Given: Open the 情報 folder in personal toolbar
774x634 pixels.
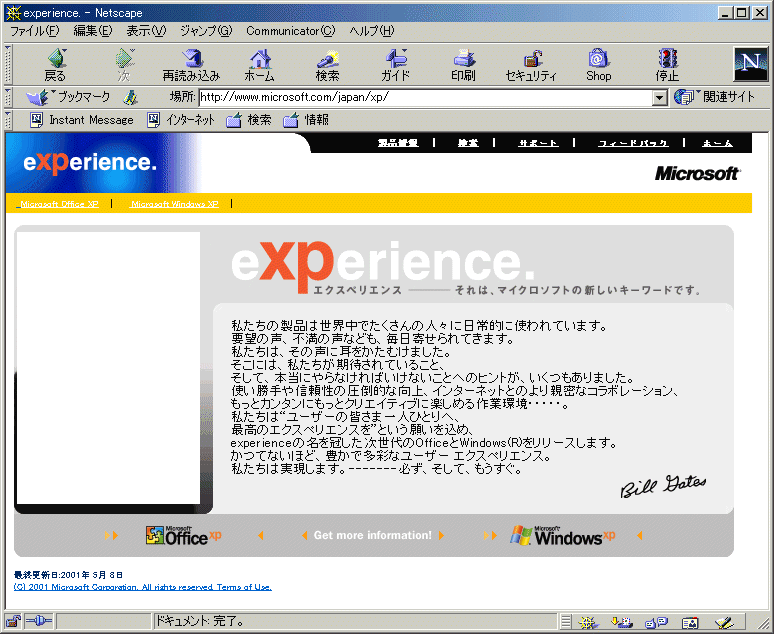Looking at the screenshot, I should coord(306,120).
